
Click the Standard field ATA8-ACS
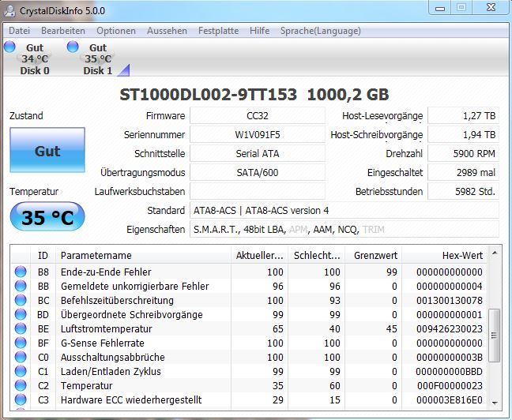tap(344, 210)
